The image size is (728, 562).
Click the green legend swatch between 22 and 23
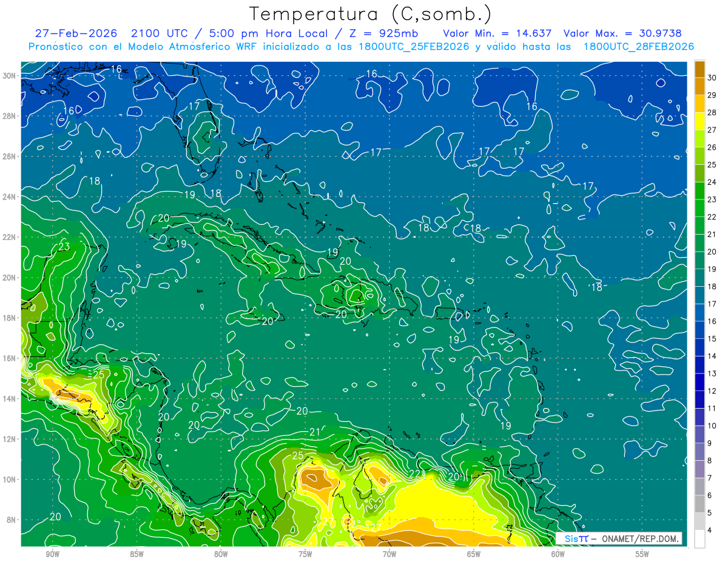pos(699,209)
